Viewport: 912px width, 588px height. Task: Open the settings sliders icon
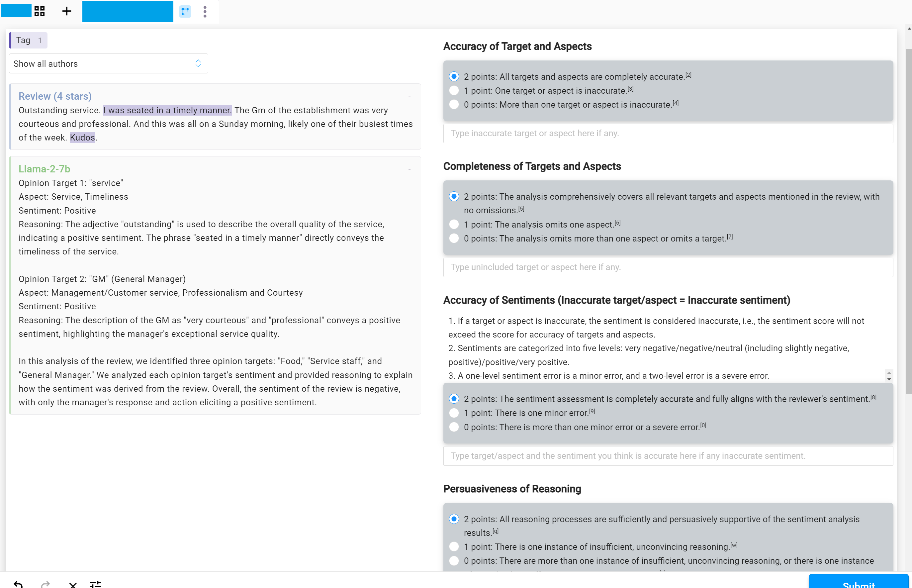click(95, 583)
